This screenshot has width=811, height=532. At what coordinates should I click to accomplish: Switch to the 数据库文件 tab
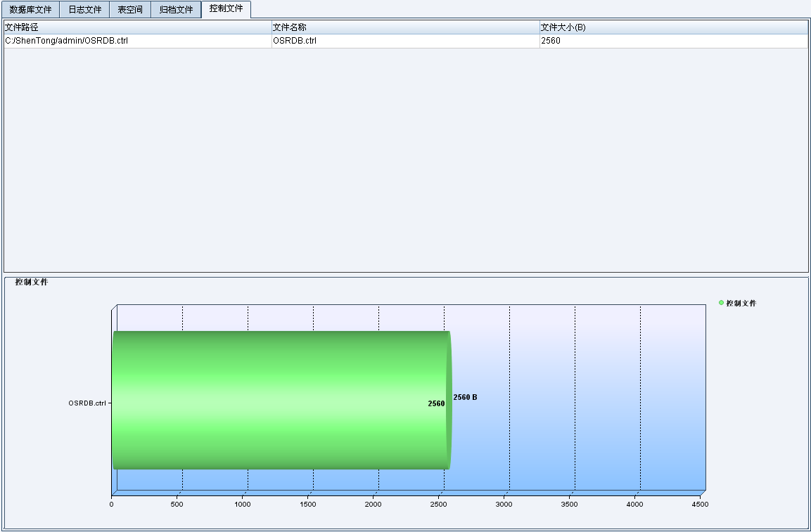tap(30, 10)
